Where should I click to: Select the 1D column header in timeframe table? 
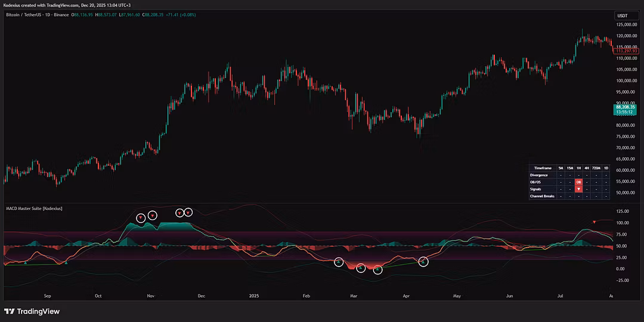click(606, 168)
